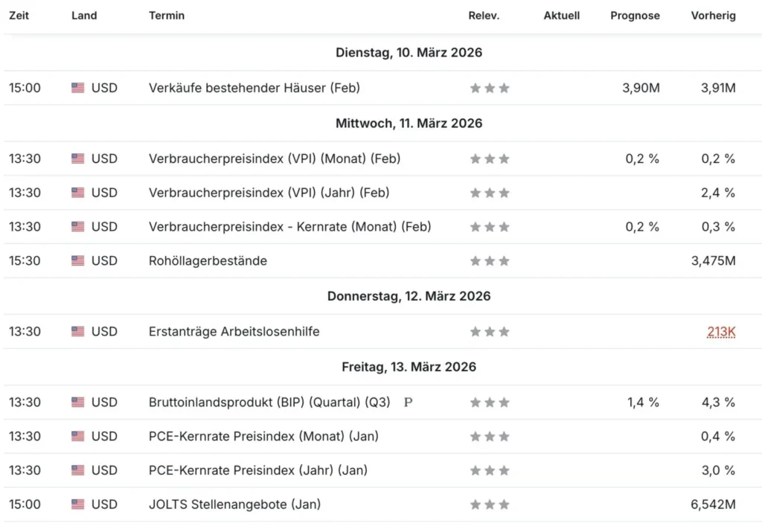This screenshot has width=762, height=532.
Task: Select the Verbraucherpreisindex - Kernrate (Monat) event
Action: tap(289, 227)
